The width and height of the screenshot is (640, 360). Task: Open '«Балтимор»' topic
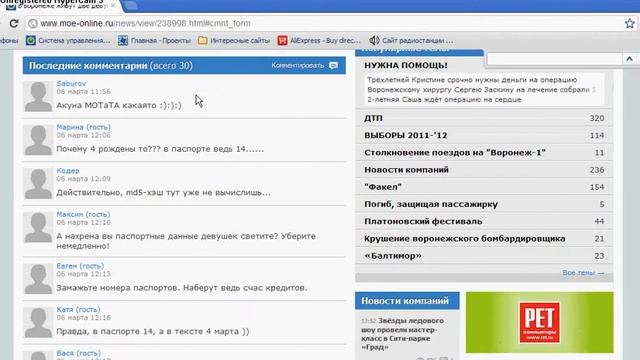484,256
